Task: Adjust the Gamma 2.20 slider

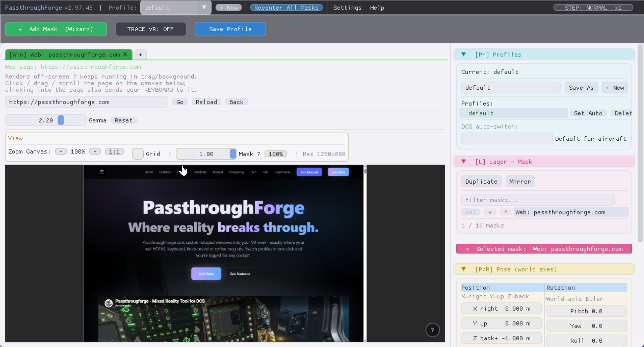Action: pos(46,120)
